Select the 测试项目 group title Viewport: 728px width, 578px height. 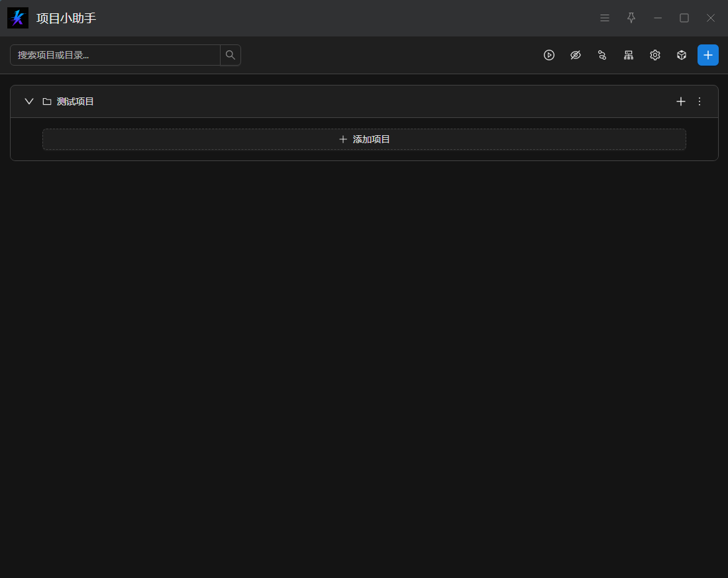tap(76, 101)
